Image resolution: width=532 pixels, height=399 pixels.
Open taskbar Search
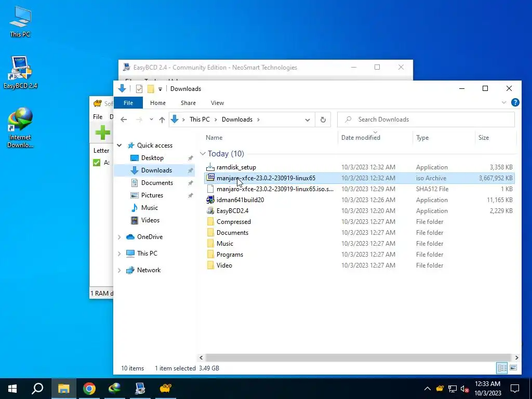[x=37, y=389]
